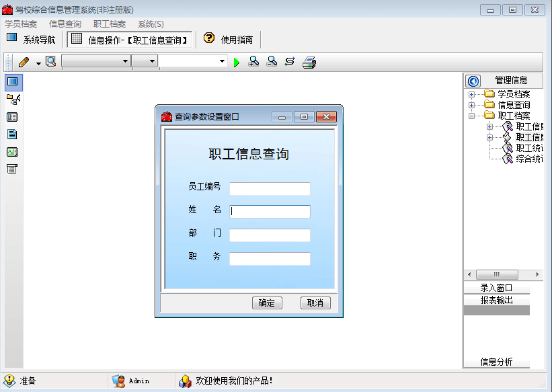Expand the 信息查询 folder node
The height and width of the screenshot is (392, 552).
470,104
